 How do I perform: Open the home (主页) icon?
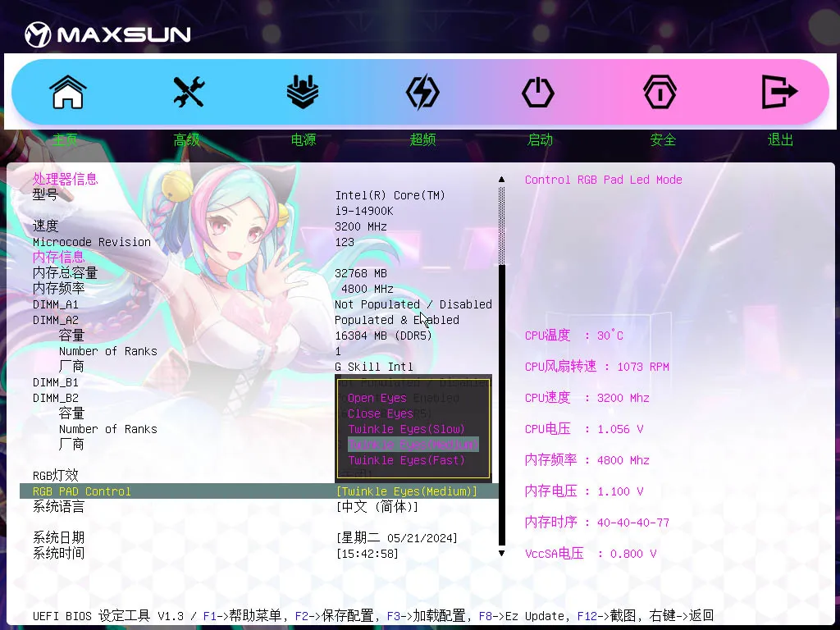point(67,92)
